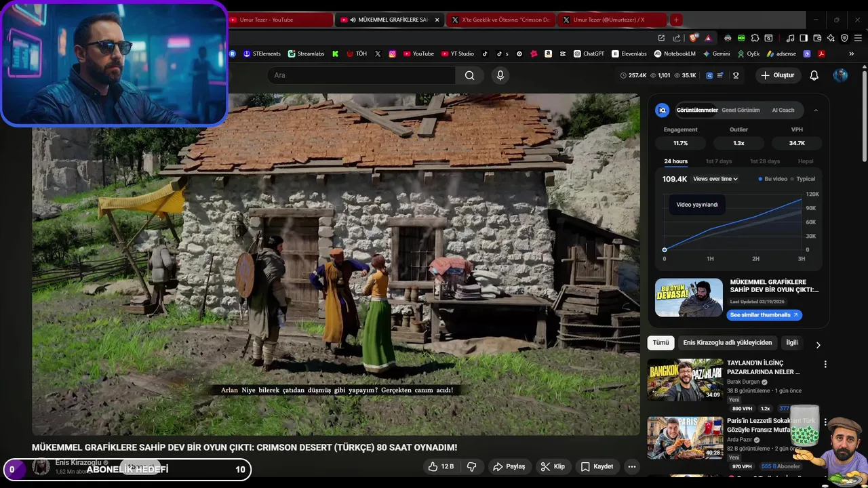
Task: Open the YT Studio bookmark
Action: 458,54
